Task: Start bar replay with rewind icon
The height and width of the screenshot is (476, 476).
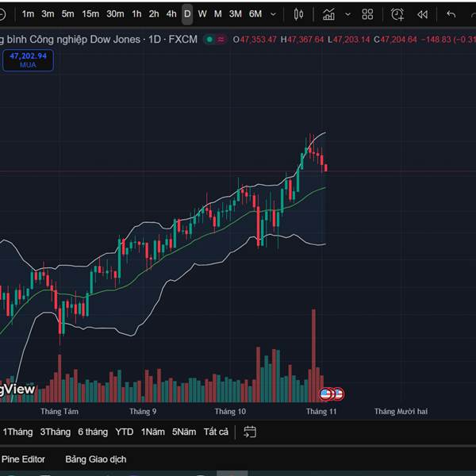Action: (x=422, y=14)
